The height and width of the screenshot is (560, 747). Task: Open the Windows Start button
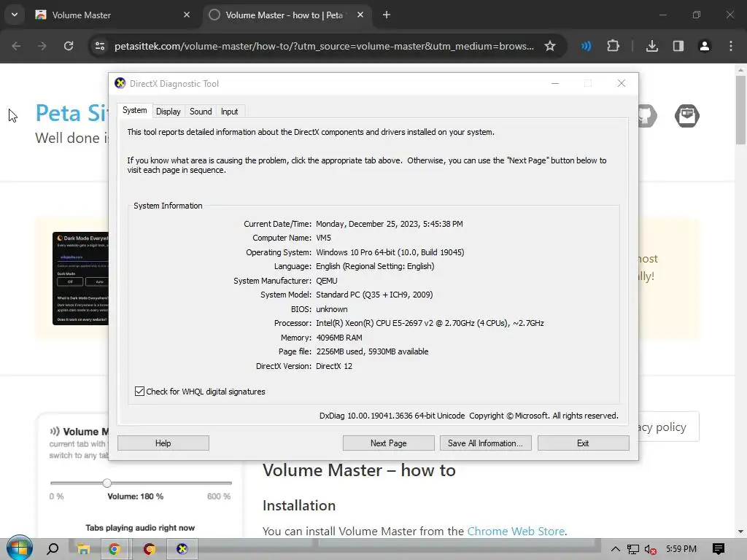click(20, 548)
